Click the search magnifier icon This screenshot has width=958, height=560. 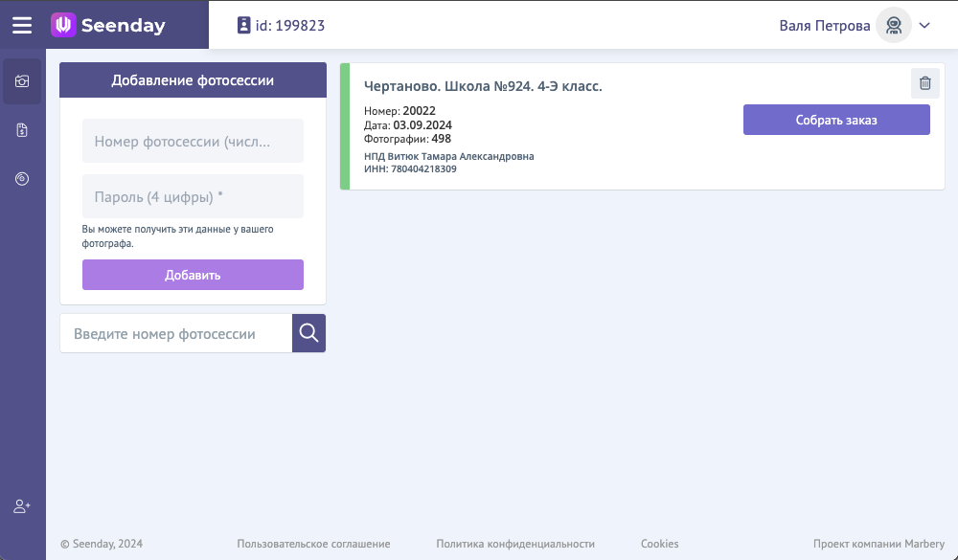(x=308, y=332)
